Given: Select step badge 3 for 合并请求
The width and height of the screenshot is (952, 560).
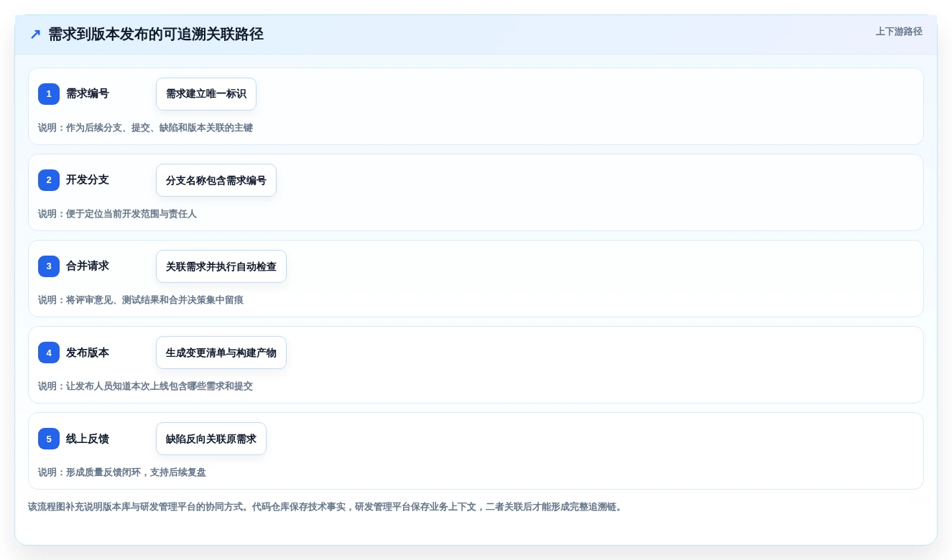Looking at the screenshot, I should (x=49, y=266).
